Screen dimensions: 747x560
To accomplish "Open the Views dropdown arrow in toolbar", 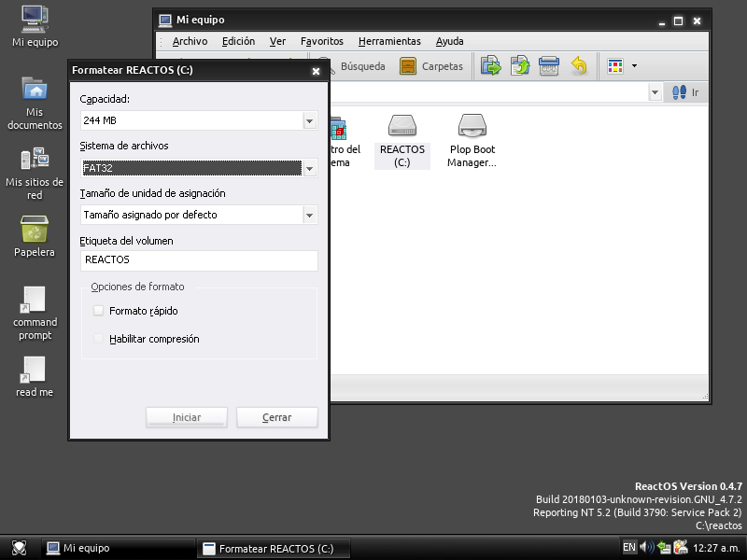I will point(634,65).
